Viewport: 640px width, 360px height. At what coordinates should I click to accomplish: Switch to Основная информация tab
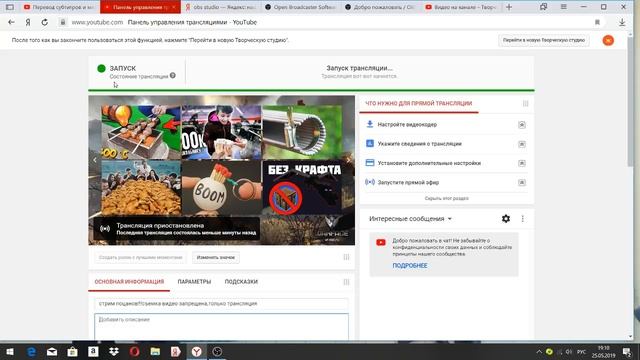[x=129, y=282]
